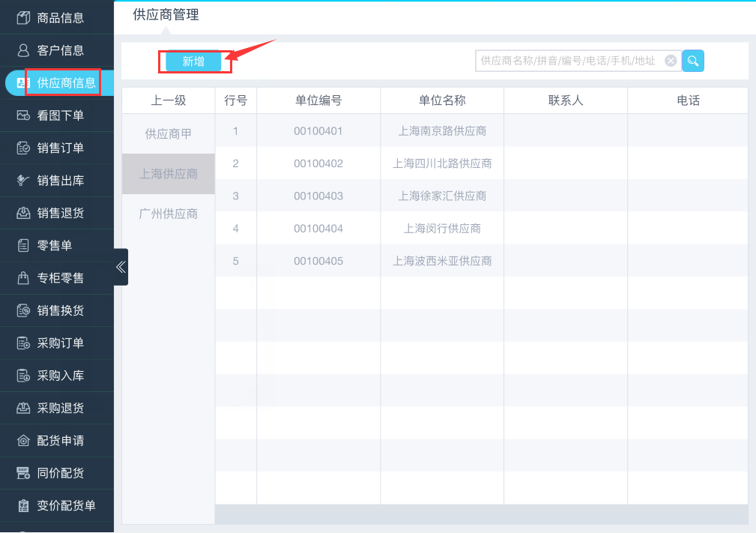Select 供应商甲 in the category tree

coord(169,134)
